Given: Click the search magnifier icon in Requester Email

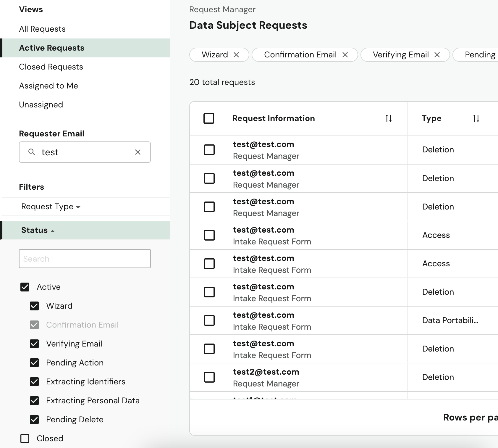Looking at the screenshot, I should pos(32,152).
